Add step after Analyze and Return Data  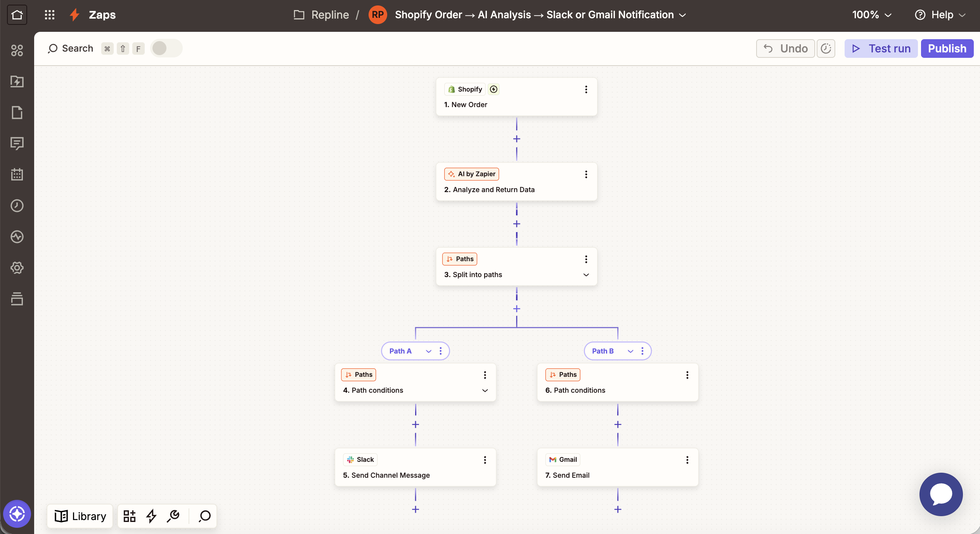(517, 224)
